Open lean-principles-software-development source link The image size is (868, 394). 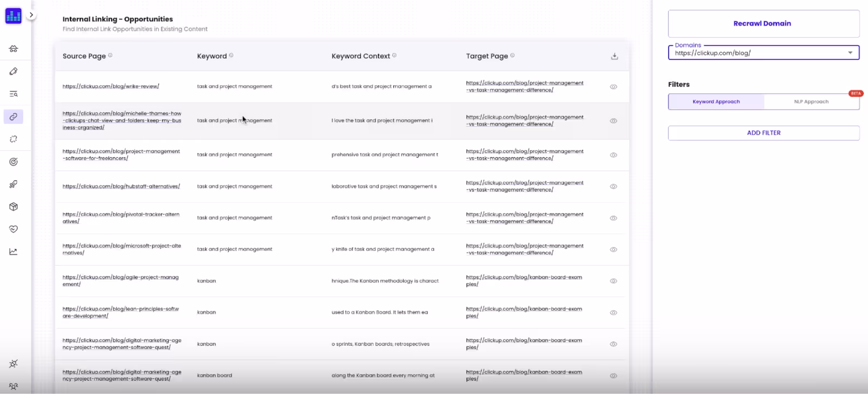point(120,312)
